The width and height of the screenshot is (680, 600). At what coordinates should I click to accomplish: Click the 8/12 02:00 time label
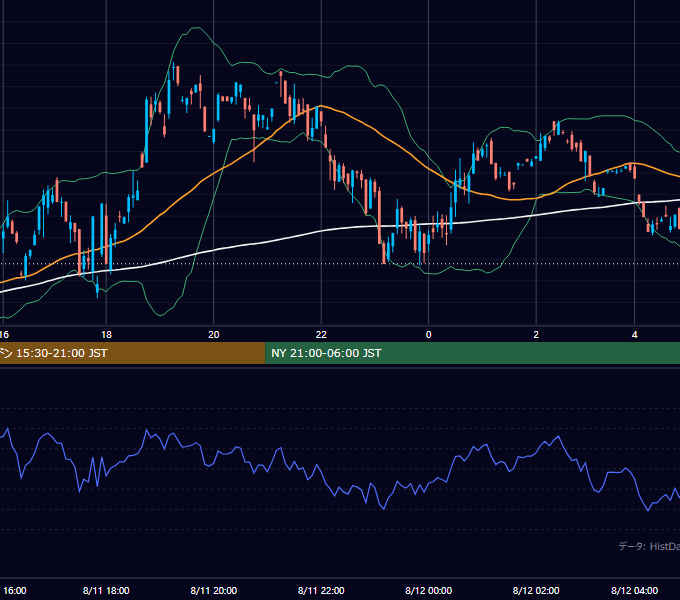[x=536, y=590]
